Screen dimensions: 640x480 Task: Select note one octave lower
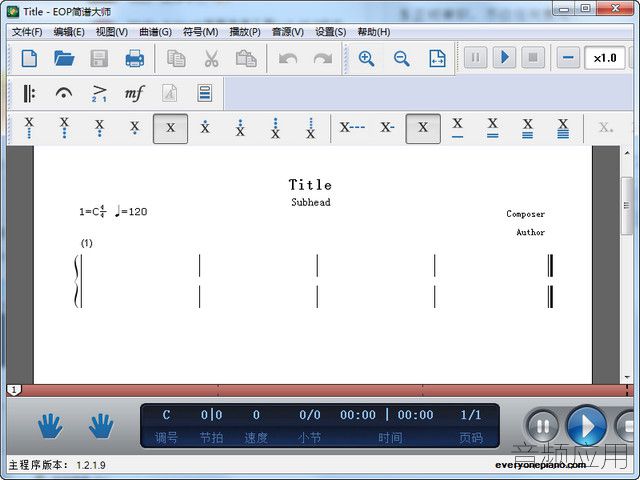pyautogui.click(x=134, y=128)
